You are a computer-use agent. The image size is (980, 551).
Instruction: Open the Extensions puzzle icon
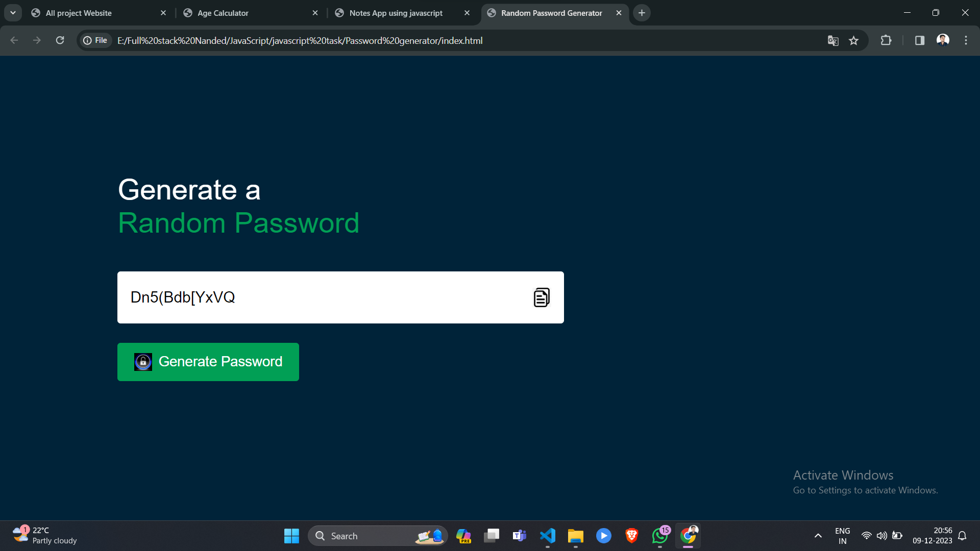point(886,40)
